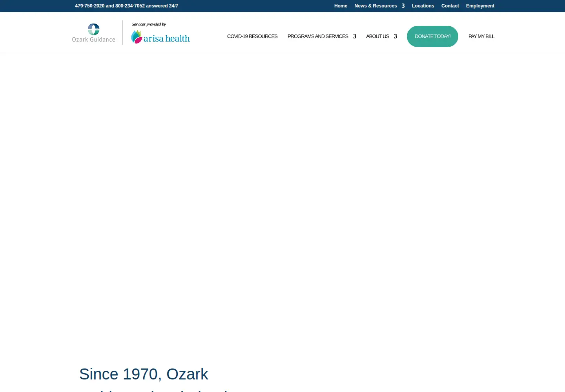The width and height of the screenshot is (565, 392).
Task: Expand the News & Resources dropdown arrow
Action: tap(403, 6)
